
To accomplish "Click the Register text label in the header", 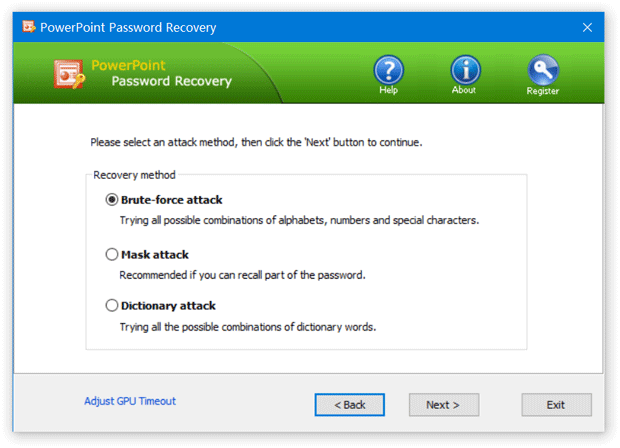I will click(542, 90).
